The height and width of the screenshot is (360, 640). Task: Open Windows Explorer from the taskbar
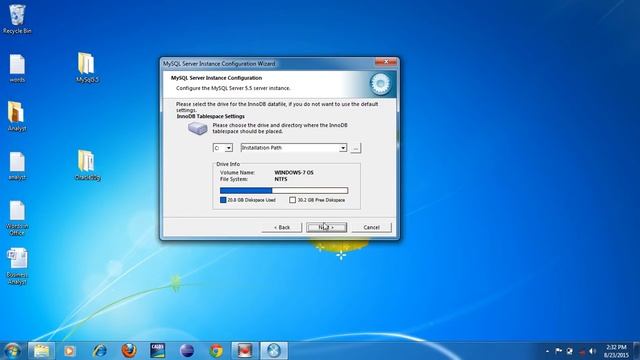(x=41, y=351)
